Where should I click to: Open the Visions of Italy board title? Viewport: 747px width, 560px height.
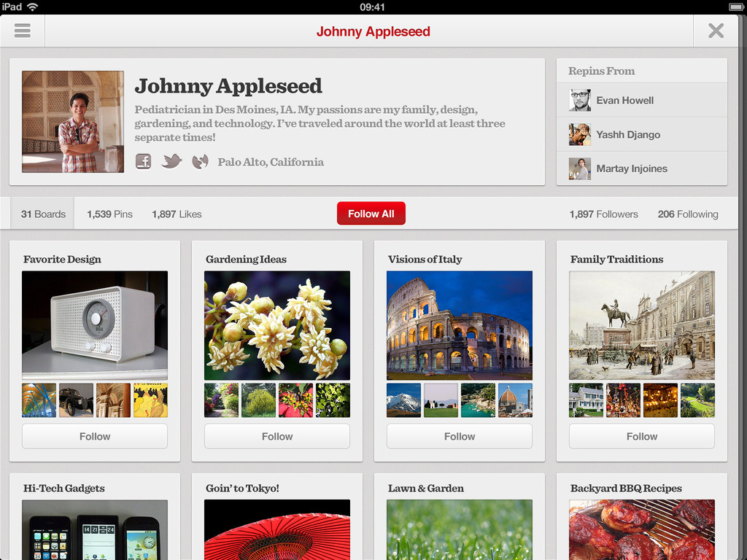tap(425, 260)
